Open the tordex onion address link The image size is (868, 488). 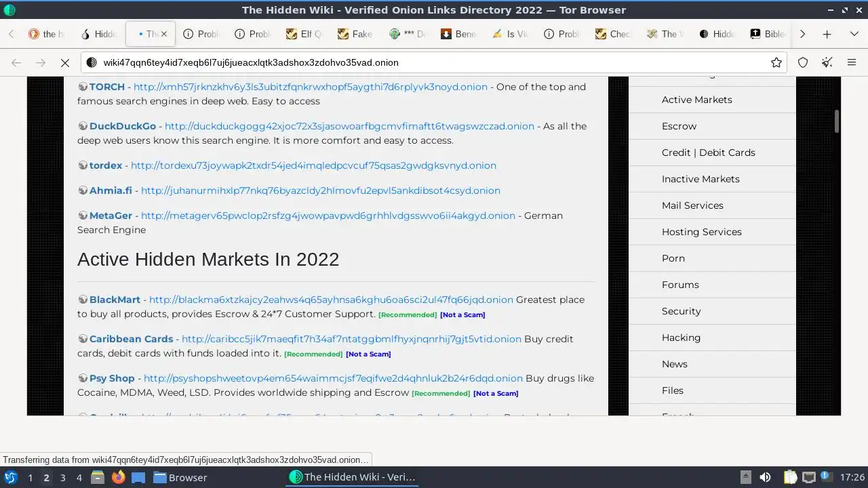point(313,165)
